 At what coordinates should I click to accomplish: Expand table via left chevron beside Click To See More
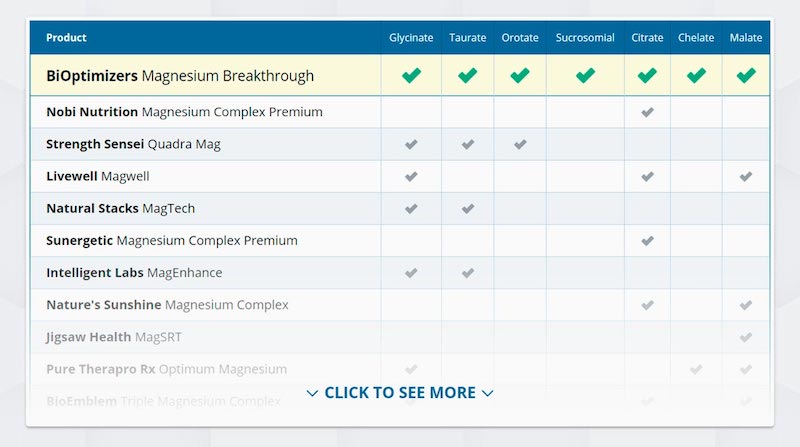pyautogui.click(x=312, y=393)
